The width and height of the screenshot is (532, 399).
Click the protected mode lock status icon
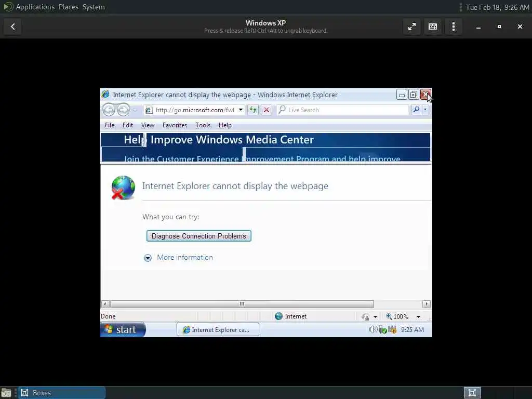pos(365,316)
